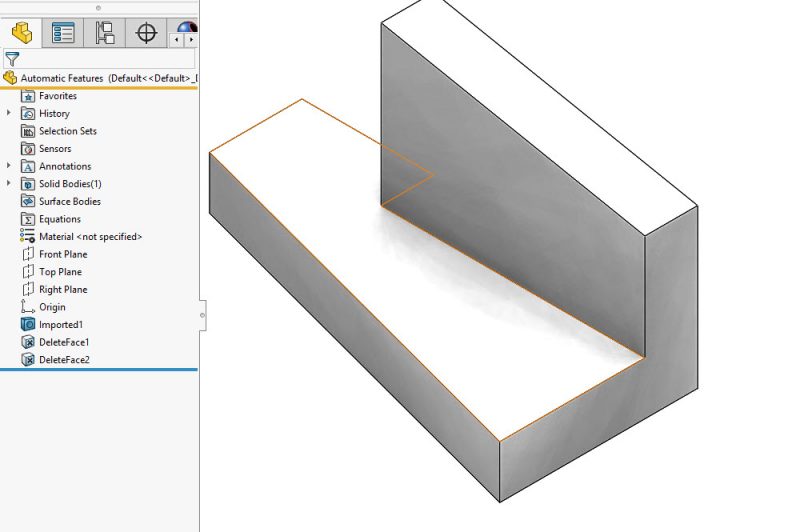Open the FeatureManager design tree tab

click(x=22, y=33)
